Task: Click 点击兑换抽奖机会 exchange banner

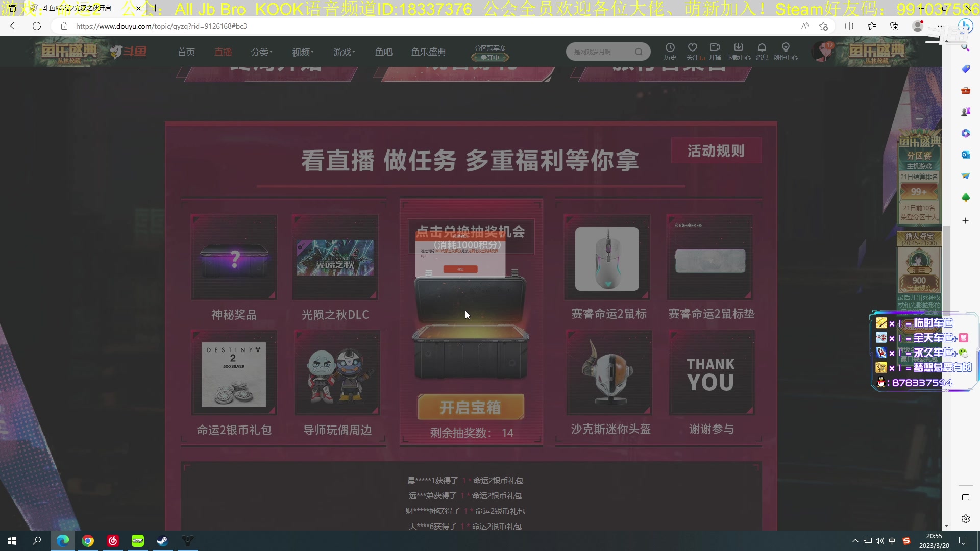Action: (x=470, y=237)
